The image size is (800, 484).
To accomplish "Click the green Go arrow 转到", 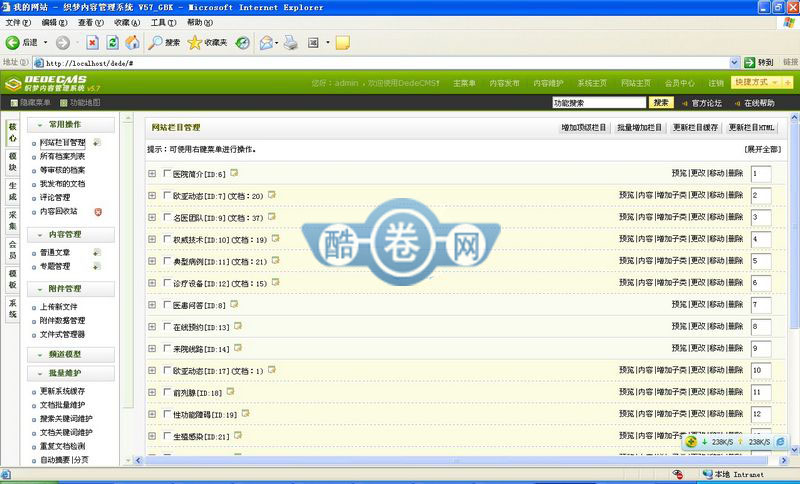I will [x=749, y=62].
